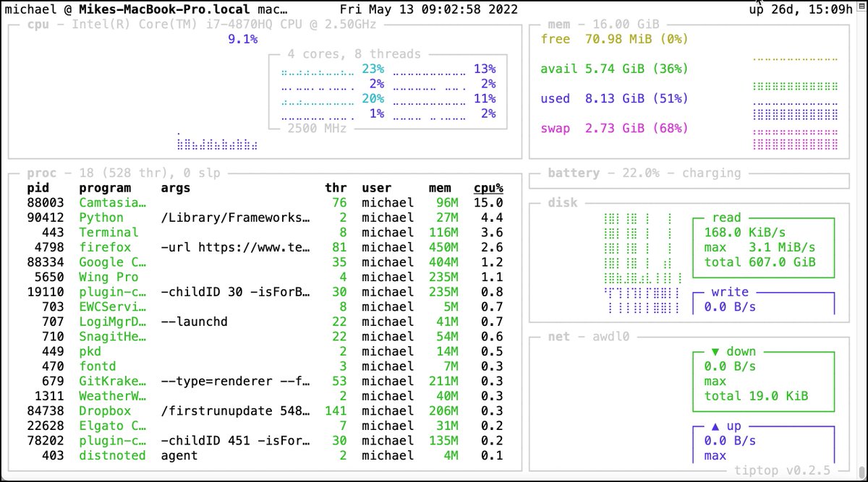Select the Elgato C… process name

tap(112, 426)
